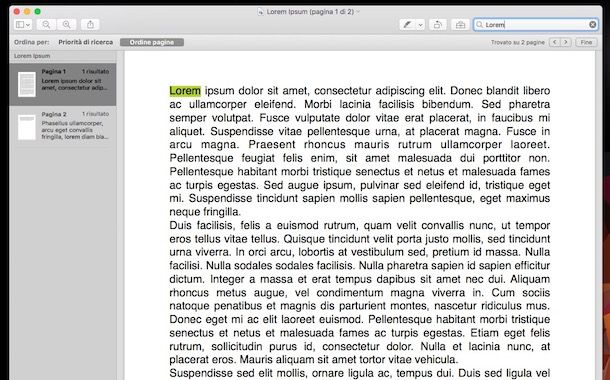Click the Pagina 1 page thumbnail
Screen dimensions: 610x380
[x=27, y=84]
